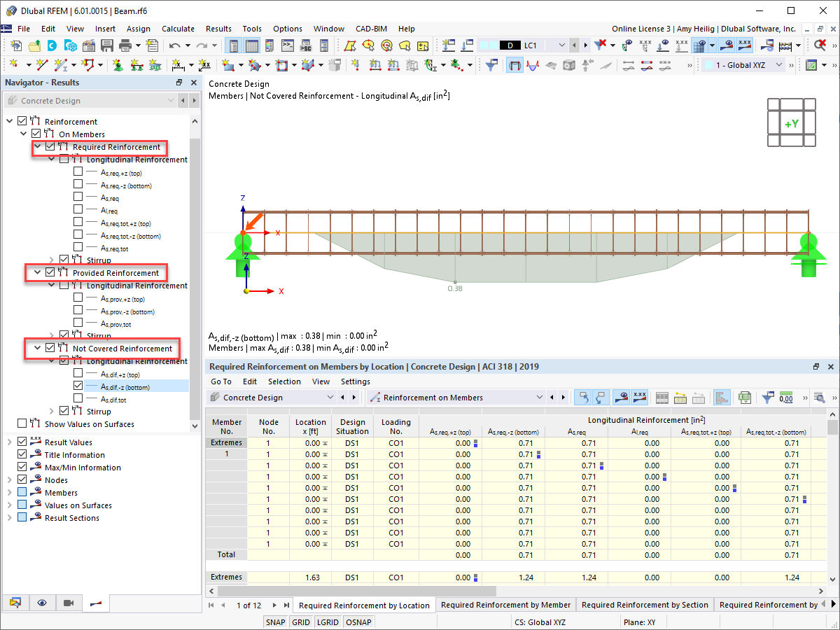Switch to Required Reinforcement by Member tab
The image size is (840, 630).
(505, 605)
